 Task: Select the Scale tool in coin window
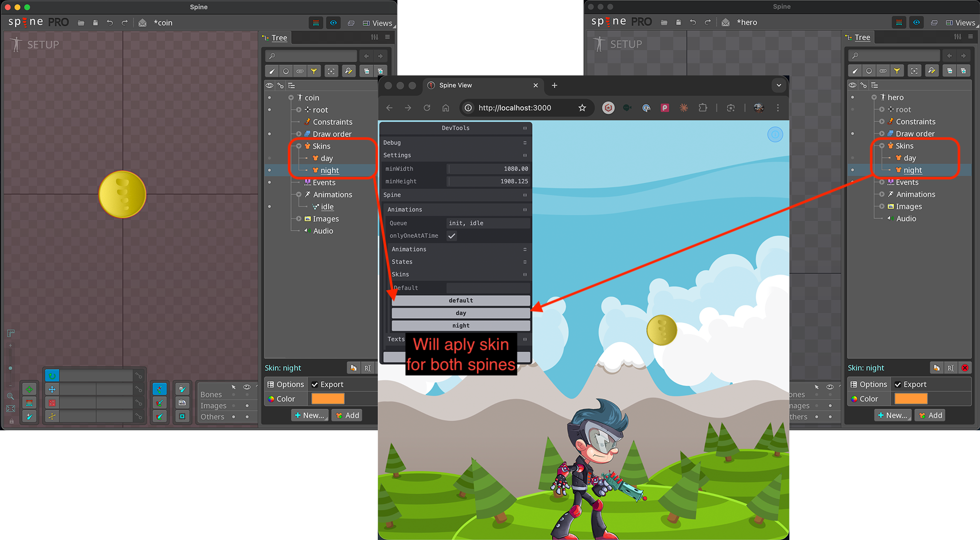pyautogui.click(x=52, y=403)
